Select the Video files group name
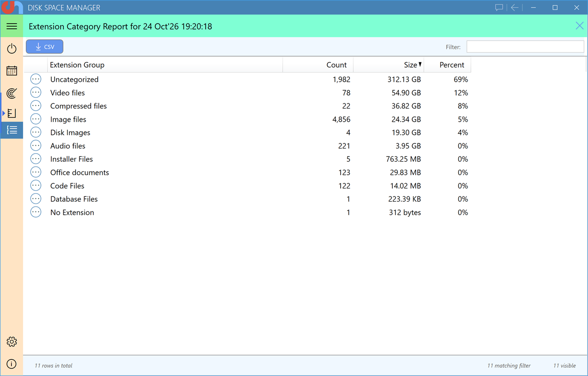 pyautogui.click(x=68, y=93)
